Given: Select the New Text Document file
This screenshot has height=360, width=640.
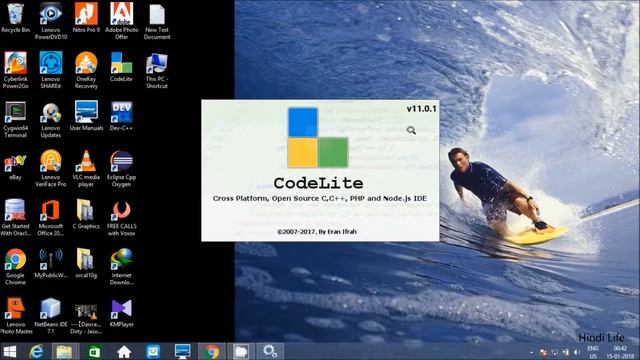Looking at the screenshot, I should coord(157,21).
